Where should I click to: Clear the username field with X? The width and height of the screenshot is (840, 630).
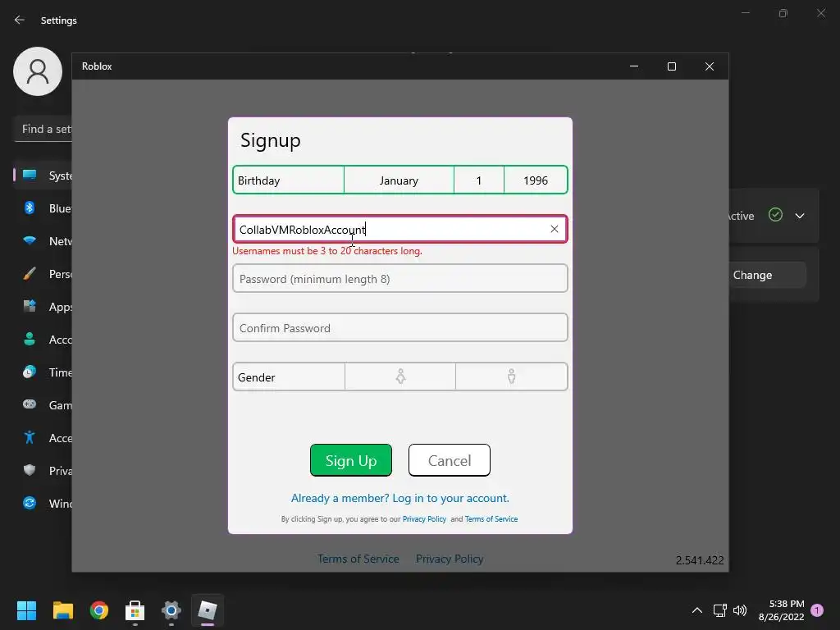click(555, 230)
